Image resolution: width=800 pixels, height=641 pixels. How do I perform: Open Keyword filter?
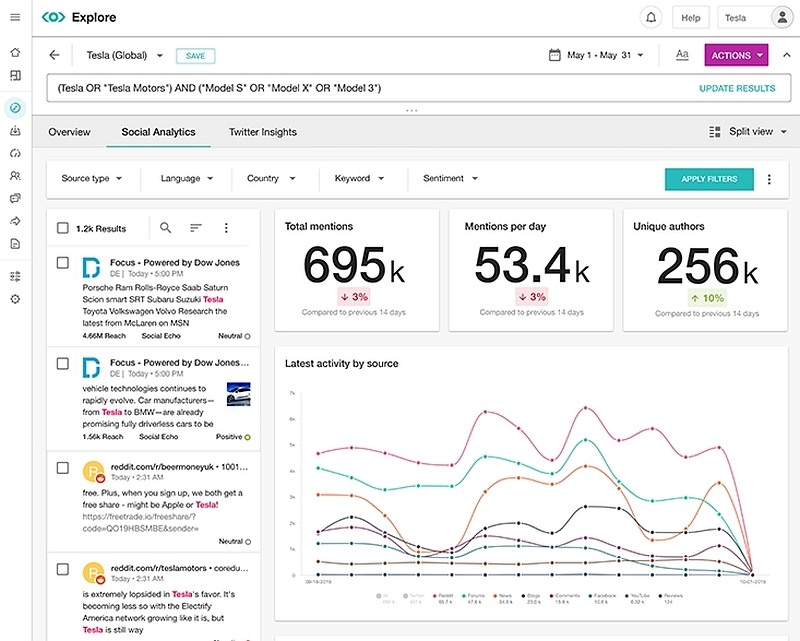pyautogui.click(x=359, y=179)
